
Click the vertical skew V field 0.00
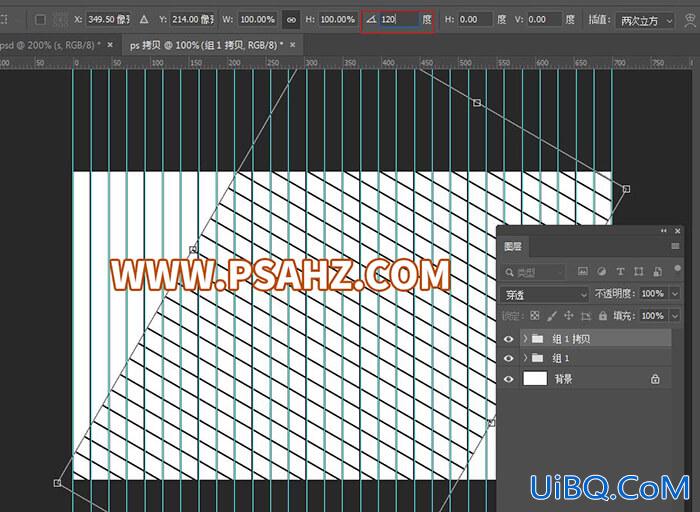point(543,20)
